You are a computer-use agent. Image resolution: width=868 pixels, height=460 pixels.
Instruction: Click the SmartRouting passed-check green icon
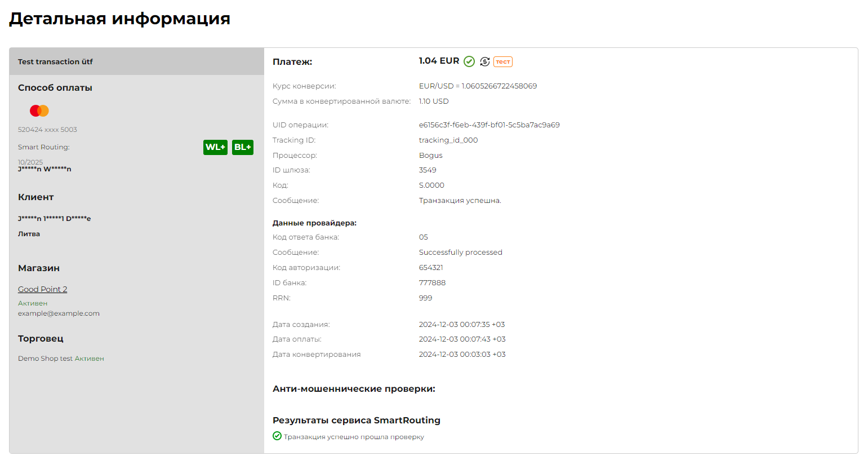[277, 436]
